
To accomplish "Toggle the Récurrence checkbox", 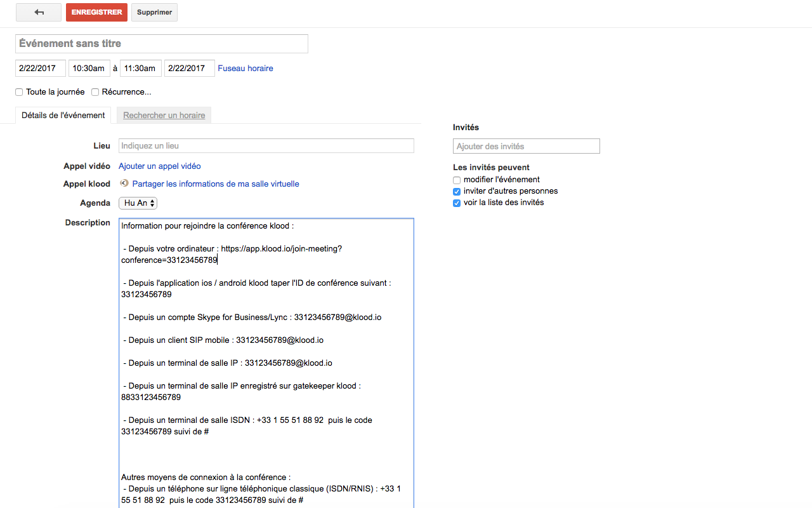I will click(x=95, y=92).
